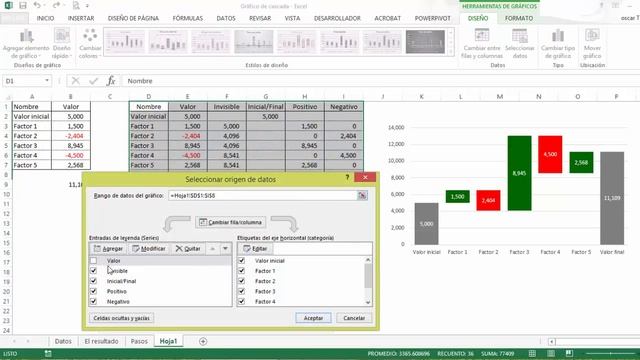
Task: Uncheck the Inicial/Final series checkbox
Action: coord(93,281)
